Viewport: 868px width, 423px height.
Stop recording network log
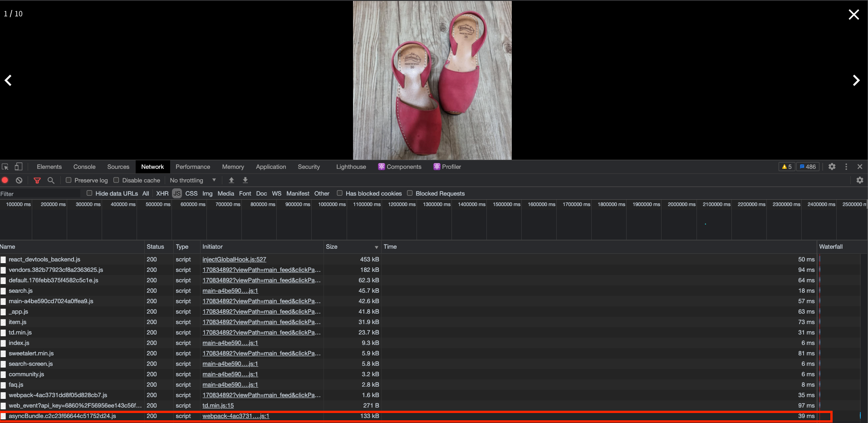click(x=5, y=180)
